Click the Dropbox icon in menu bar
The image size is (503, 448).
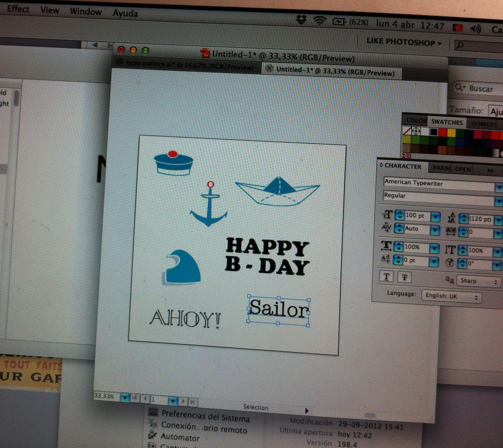(301, 20)
